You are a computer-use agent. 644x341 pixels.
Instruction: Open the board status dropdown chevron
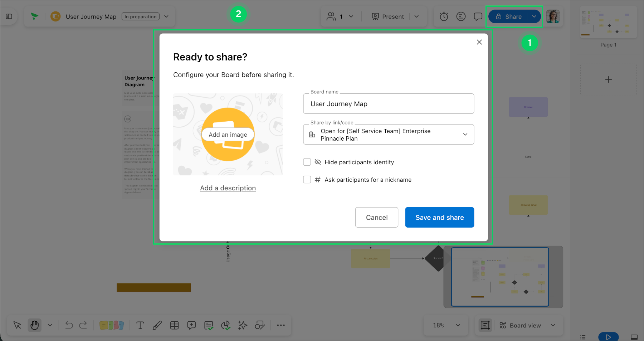tap(166, 16)
